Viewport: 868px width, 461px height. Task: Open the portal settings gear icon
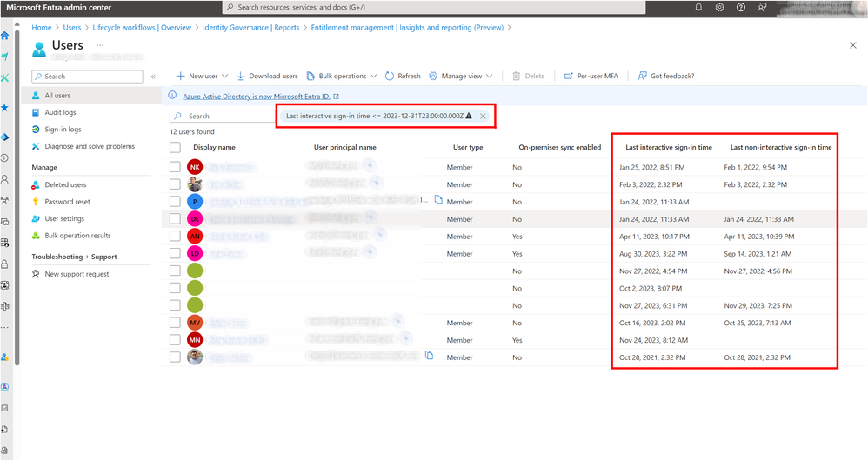[719, 7]
